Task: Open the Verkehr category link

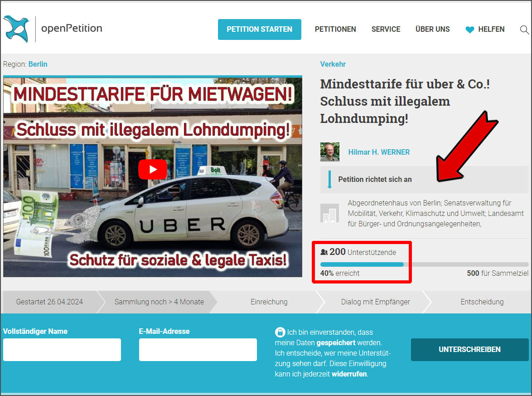Action: tap(333, 64)
